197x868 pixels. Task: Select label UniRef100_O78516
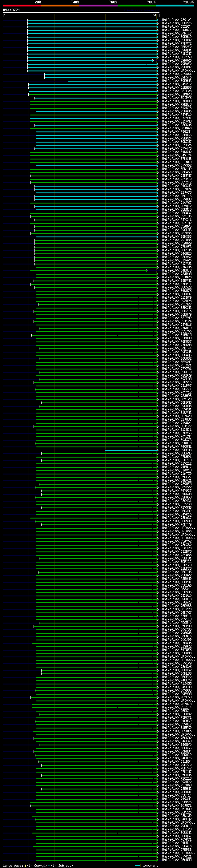point(176,382)
